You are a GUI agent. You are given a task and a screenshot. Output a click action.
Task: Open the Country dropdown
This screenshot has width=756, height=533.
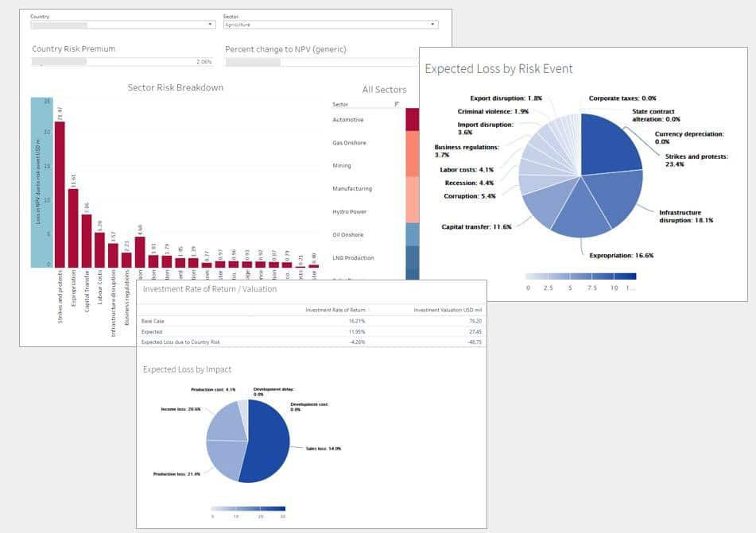[x=123, y=25]
